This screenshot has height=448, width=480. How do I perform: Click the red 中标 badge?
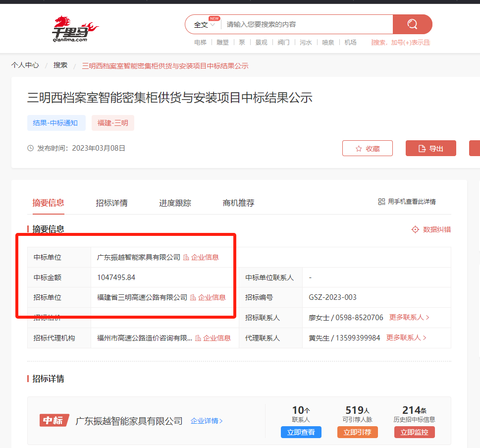pos(54,420)
